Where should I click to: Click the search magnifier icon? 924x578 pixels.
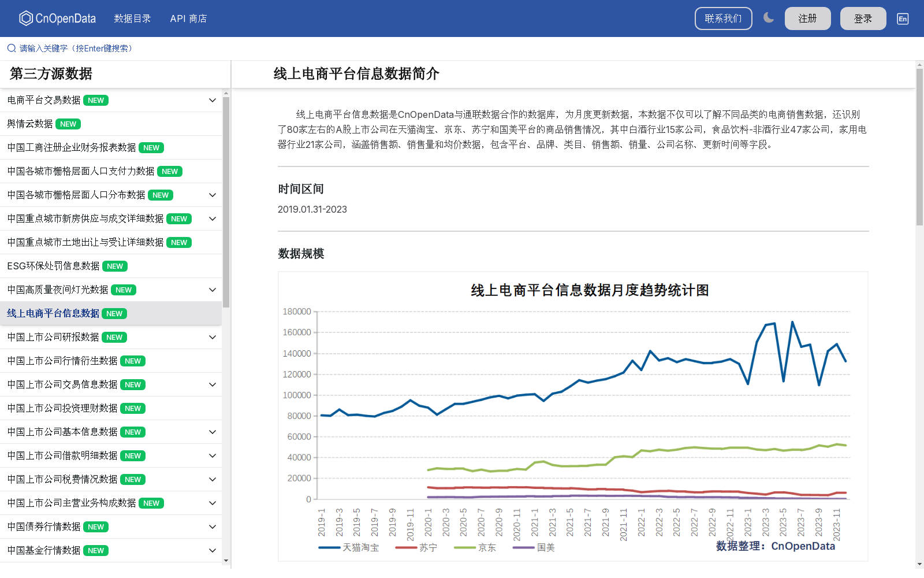point(12,48)
